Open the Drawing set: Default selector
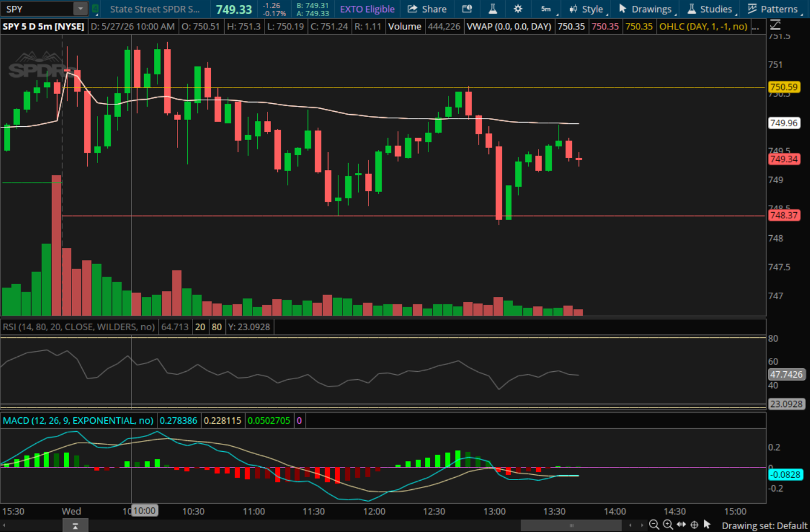 [x=764, y=526]
